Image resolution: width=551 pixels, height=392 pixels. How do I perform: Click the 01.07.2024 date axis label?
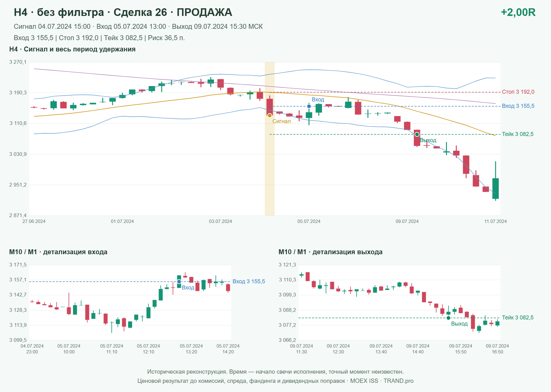(x=122, y=221)
